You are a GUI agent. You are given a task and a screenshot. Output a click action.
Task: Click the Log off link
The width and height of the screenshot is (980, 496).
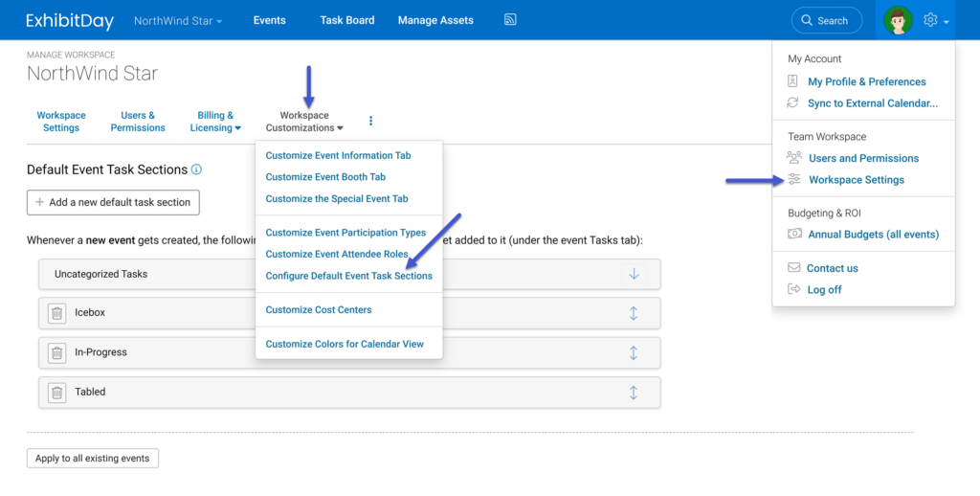pyautogui.click(x=824, y=289)
